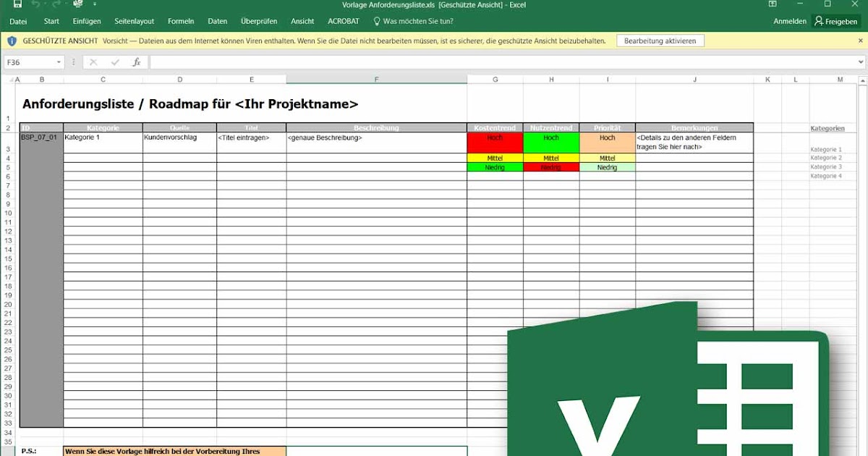Select the orange Hoch cell under Priorität
The image size is (868, 456).
(608, 143)
